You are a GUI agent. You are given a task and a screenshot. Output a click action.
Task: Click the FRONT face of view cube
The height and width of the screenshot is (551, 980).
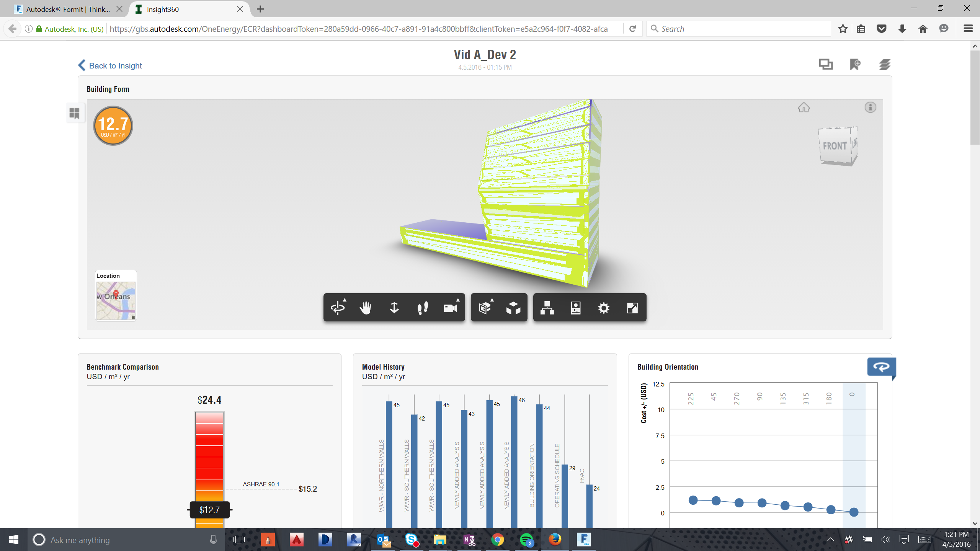pyautogui.click(x=835, y=146)
